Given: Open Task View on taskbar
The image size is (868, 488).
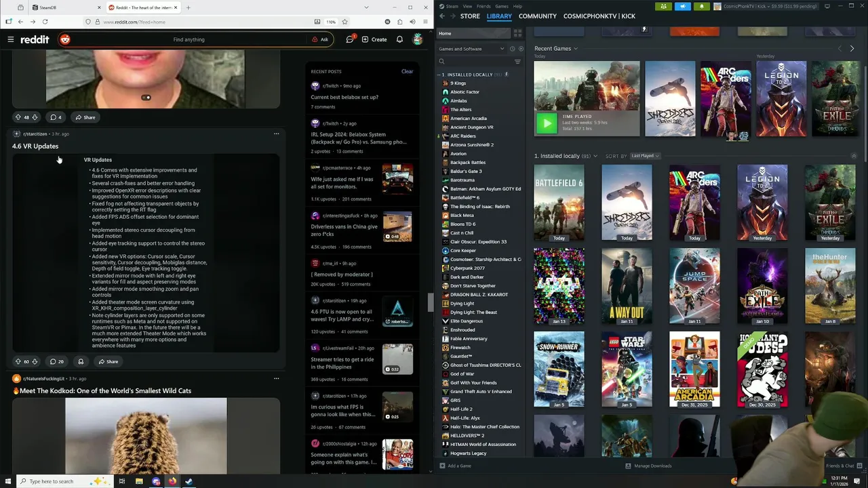Looking at the screenshot, I should pos(121,481).
